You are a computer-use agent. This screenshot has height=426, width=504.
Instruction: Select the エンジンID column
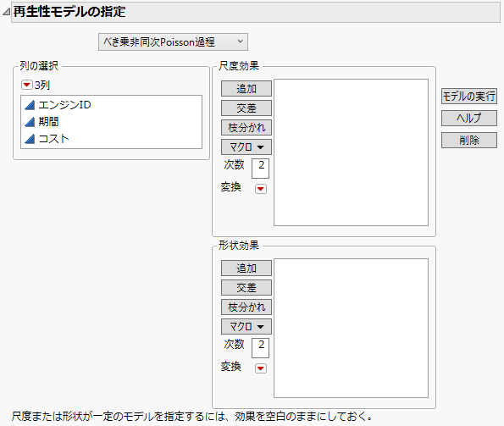click(x=111, y=105)
